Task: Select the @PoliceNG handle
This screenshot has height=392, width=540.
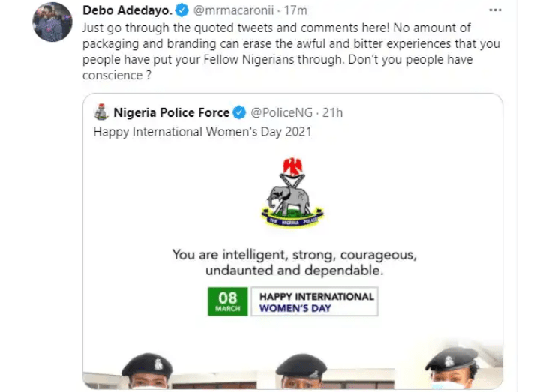Action: click(x=280, y=113)
